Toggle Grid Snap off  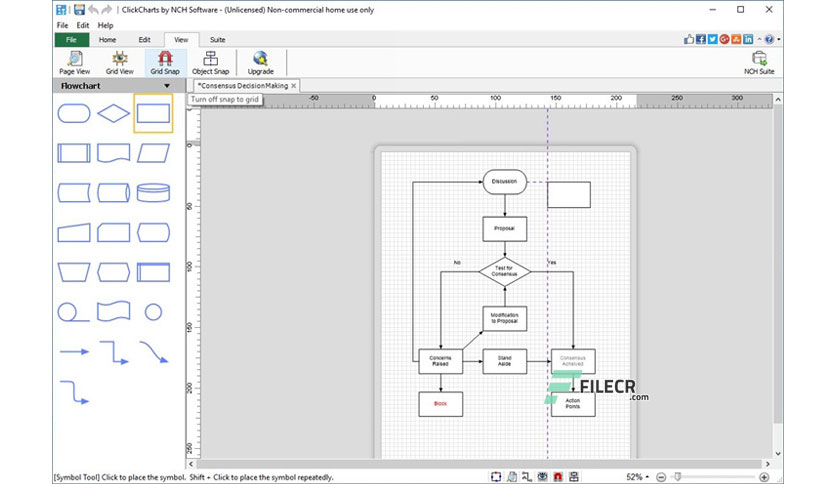point(165,63)
